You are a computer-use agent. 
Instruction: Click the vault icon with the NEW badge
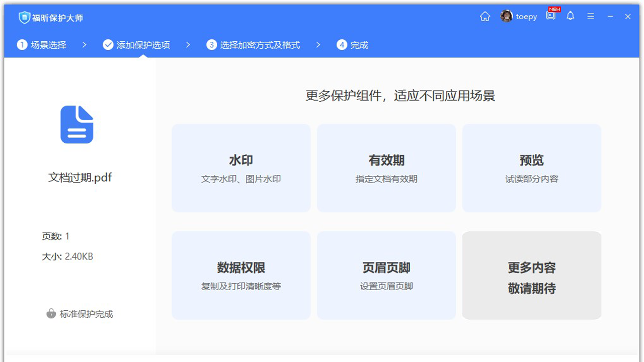coord(550,16)
